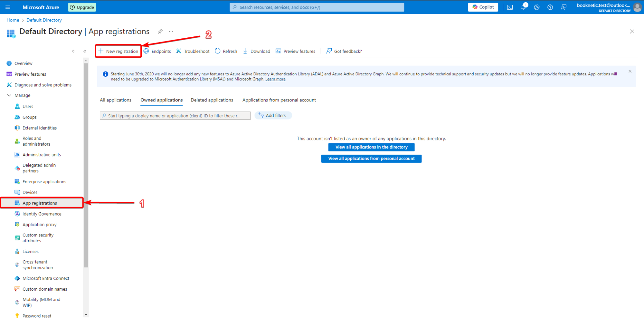Screen dimensions: 644x318
Task: Open Preview features in toolbar
Action: (x=295, y=51)
